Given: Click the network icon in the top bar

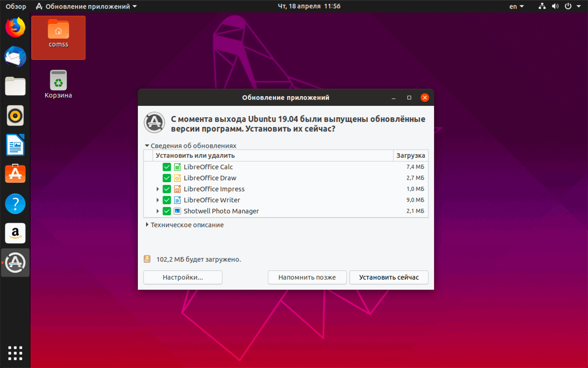Looking at the screenshot, I should click(543, 6).
